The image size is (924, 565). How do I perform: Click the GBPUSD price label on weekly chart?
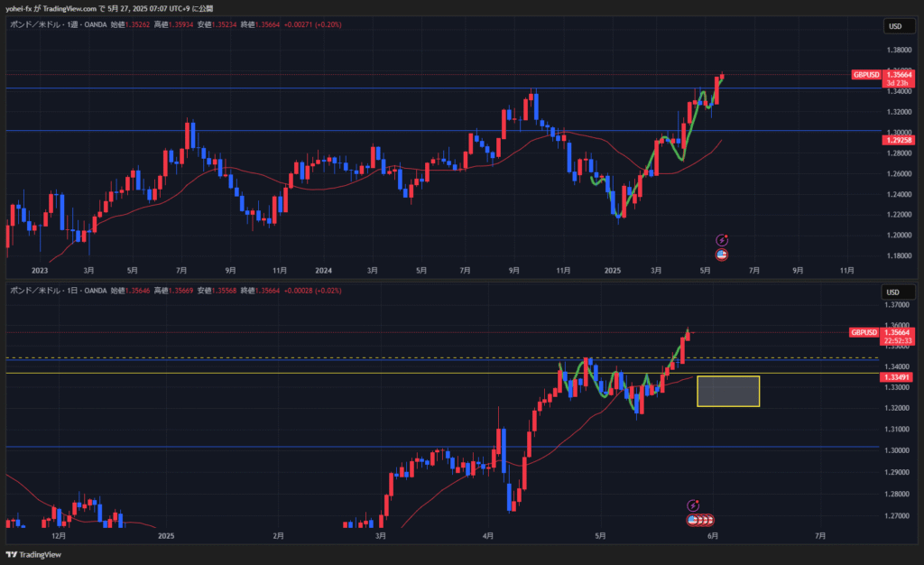tap(866, 75)
